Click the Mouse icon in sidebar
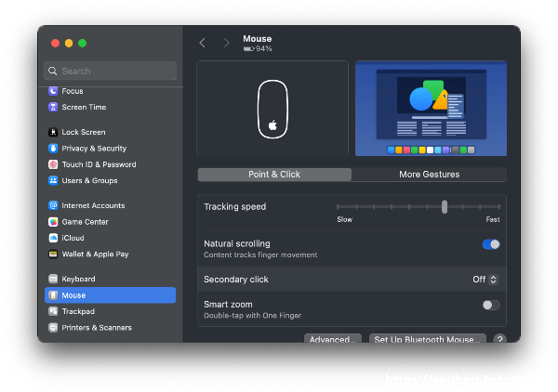The height and width of the screenshot is (392, 558). (x=53, y=295)
